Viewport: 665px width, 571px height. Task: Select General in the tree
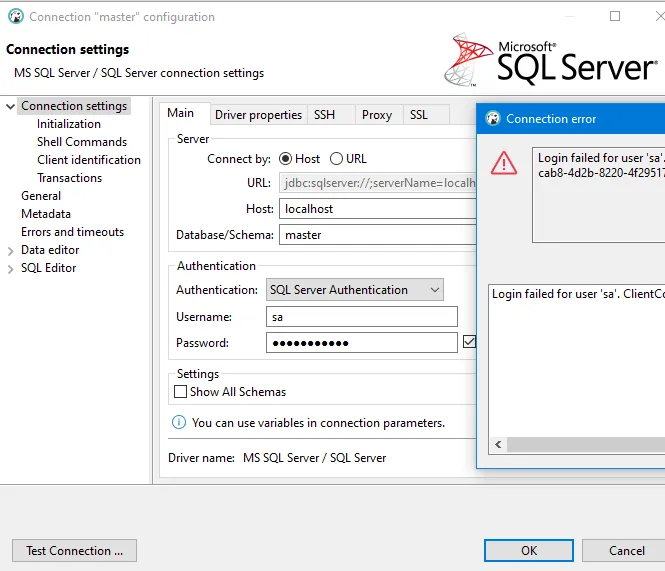click(41, 196)
